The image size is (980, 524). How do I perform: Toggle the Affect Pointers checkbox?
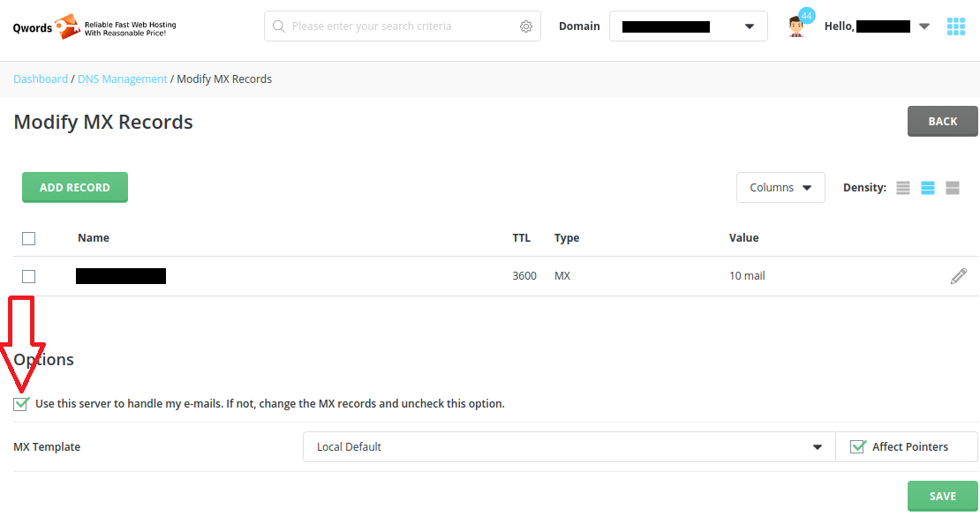point(857,447)
